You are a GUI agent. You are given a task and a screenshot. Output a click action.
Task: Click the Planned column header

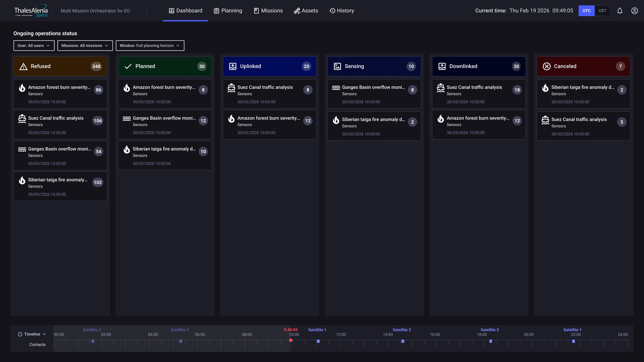[165, 66]
